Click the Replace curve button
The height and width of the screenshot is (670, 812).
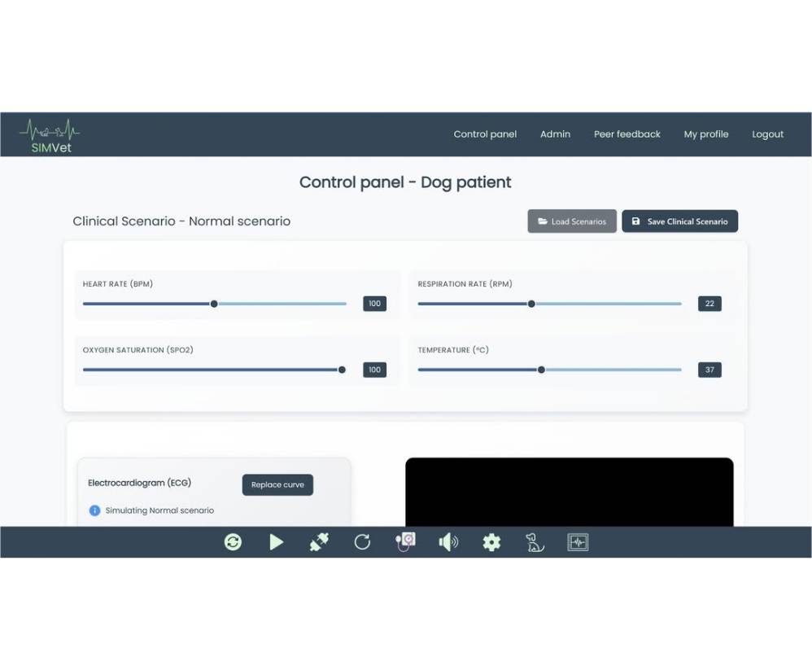click(277, 484)
